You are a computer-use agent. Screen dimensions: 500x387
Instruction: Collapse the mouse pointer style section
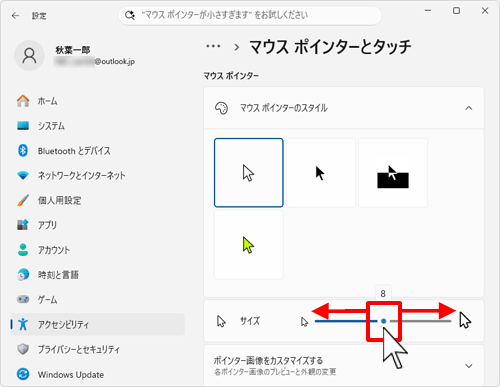tap(469, 108)
